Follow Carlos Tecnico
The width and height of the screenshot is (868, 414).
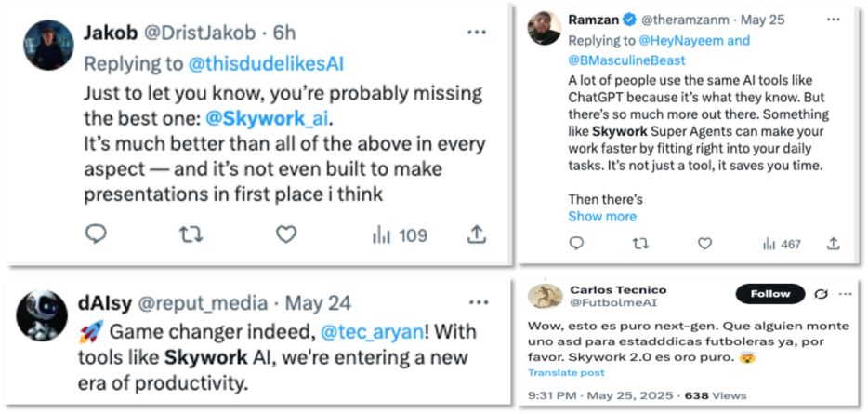point(769,294)
